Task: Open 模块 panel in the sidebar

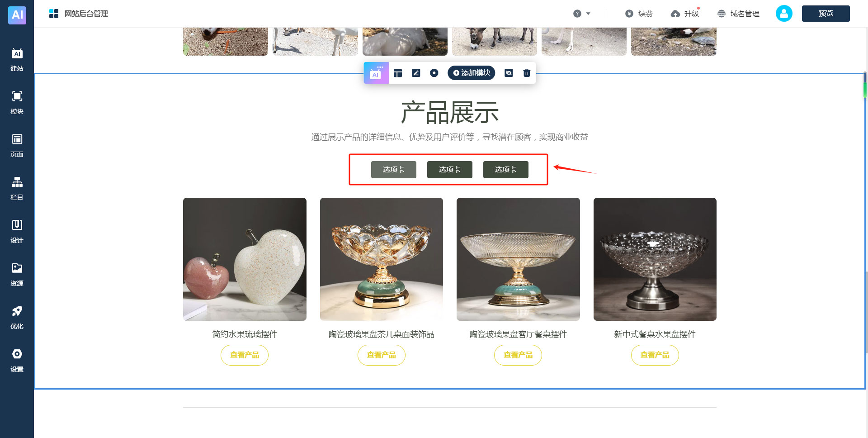Action: tap(17, 103)
